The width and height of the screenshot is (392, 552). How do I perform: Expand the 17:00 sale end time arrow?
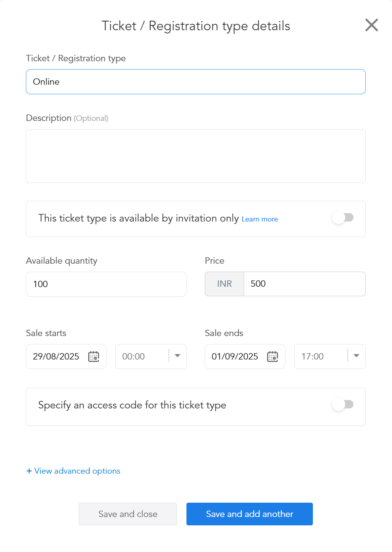coord(357,356)
